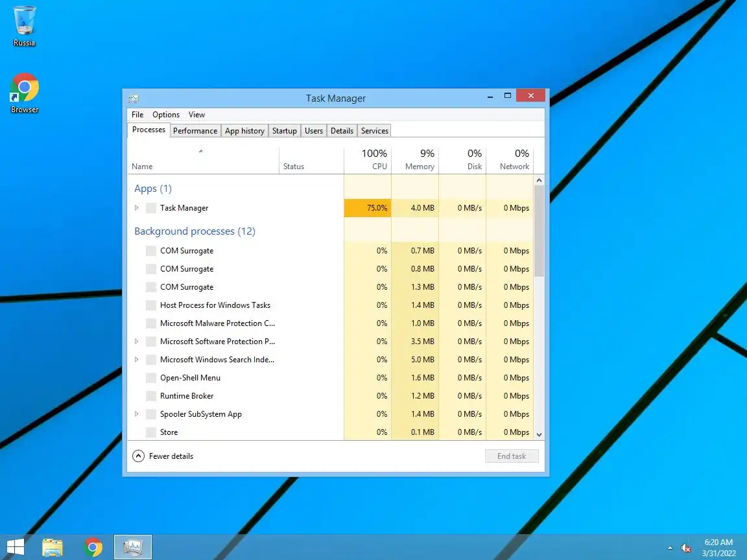Maximize the Task Manager window
Screen dimensions: 747x560
[x=507, y=96]
